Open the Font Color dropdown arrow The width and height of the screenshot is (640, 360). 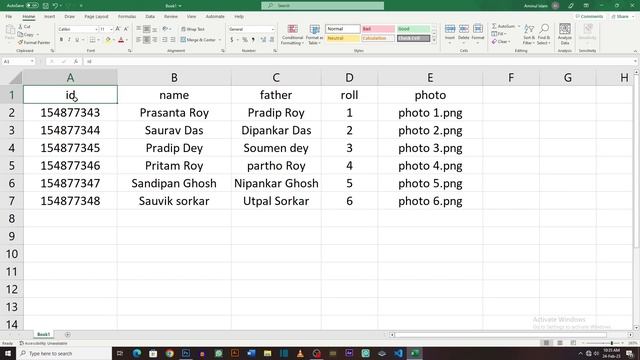pos(127,40)
